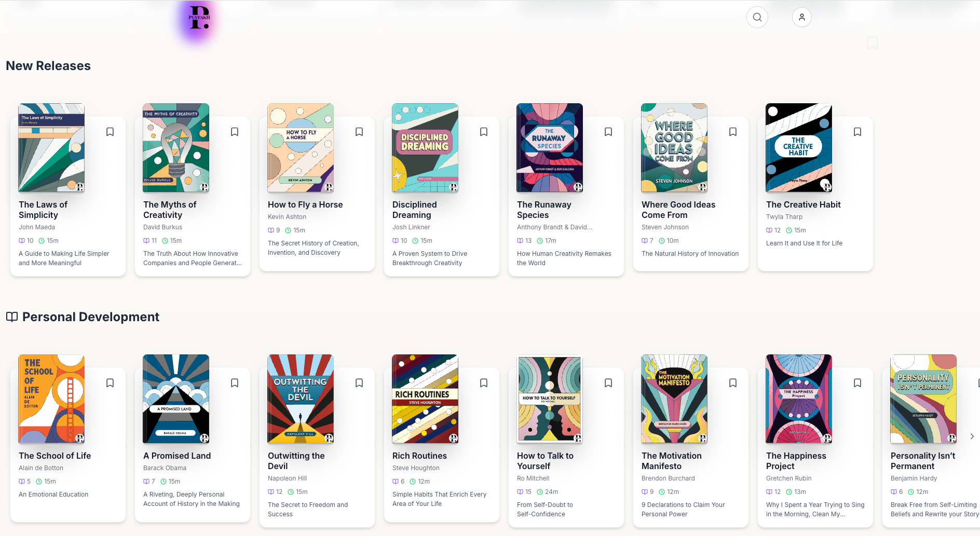
Task: Open Rich Routines title link
Action: [x=419, y=456]
